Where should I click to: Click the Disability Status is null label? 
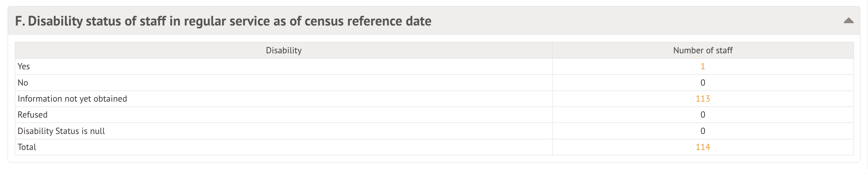pos(61,131)
